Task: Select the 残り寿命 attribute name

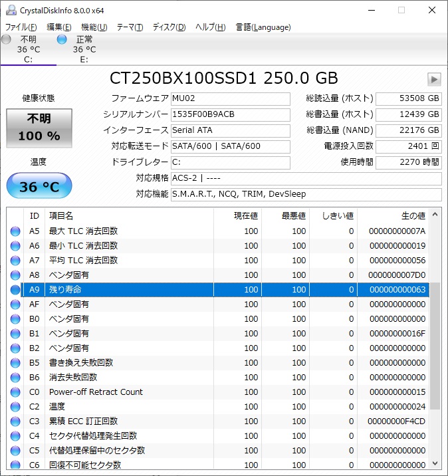Action: point(65,290)
